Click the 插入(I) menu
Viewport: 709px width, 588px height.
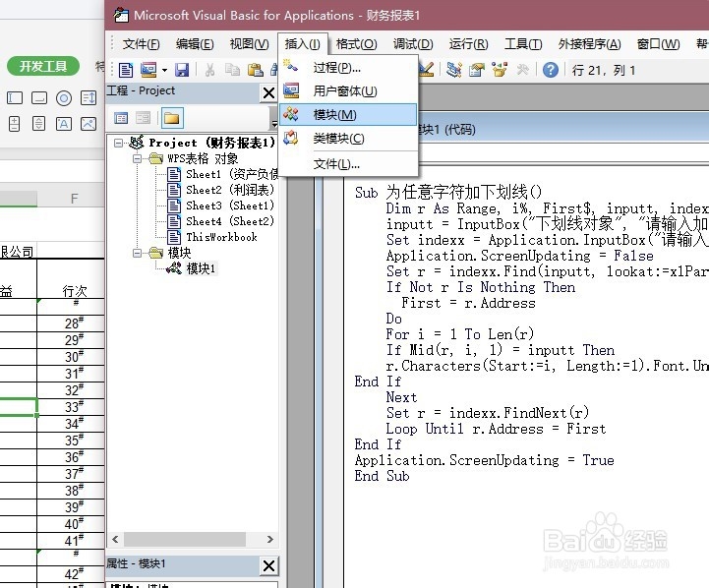(x=302, y=44)
